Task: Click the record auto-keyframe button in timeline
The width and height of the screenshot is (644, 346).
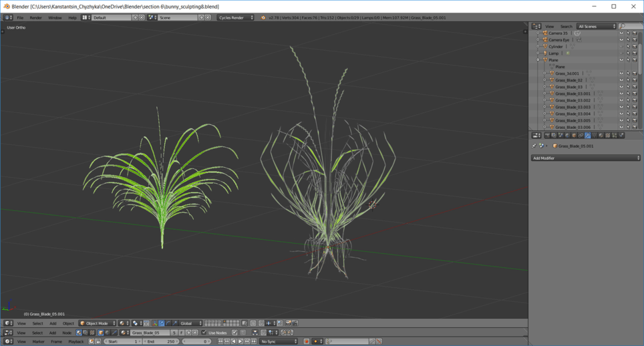Action: (307, 341)
